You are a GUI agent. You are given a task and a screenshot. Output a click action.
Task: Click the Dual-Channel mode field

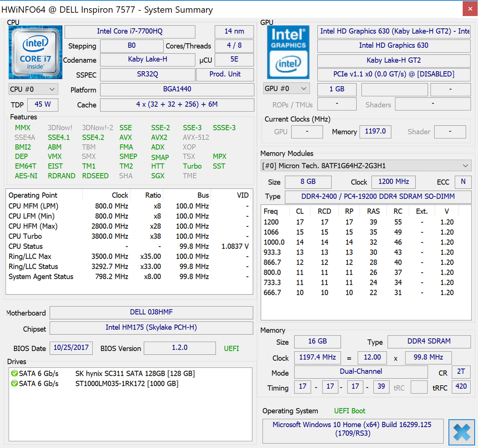point(361,372)
